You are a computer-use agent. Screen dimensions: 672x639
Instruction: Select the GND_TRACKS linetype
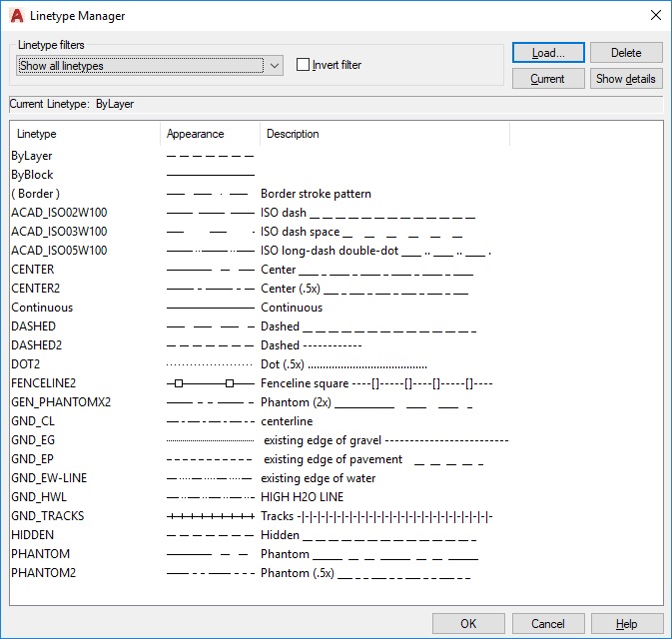[48, 516]
